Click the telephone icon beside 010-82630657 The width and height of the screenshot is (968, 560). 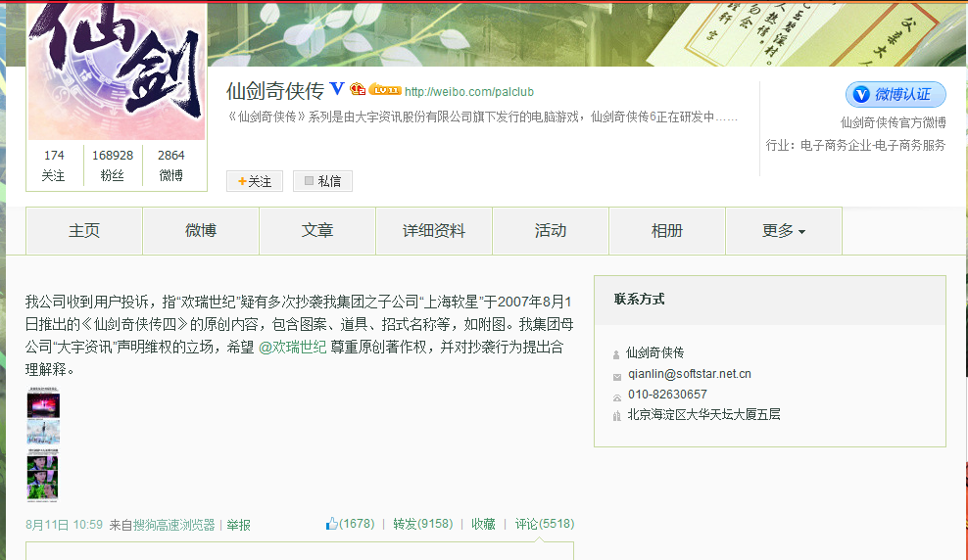coord(616,397)
